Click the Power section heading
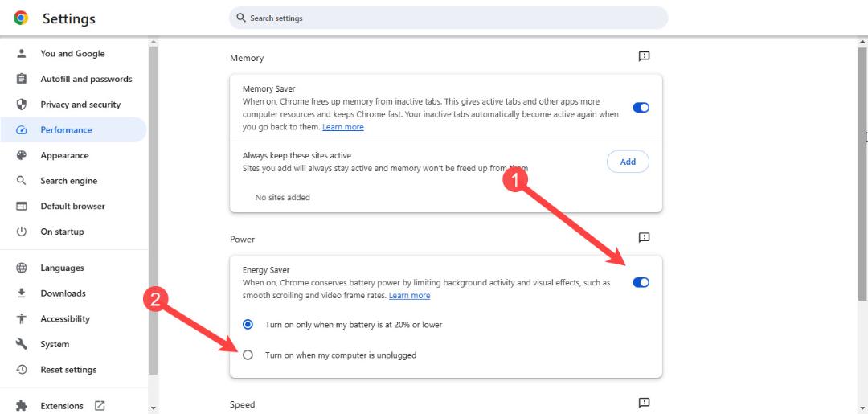Viewport: 868px width, 414px height. coord(243,239)
